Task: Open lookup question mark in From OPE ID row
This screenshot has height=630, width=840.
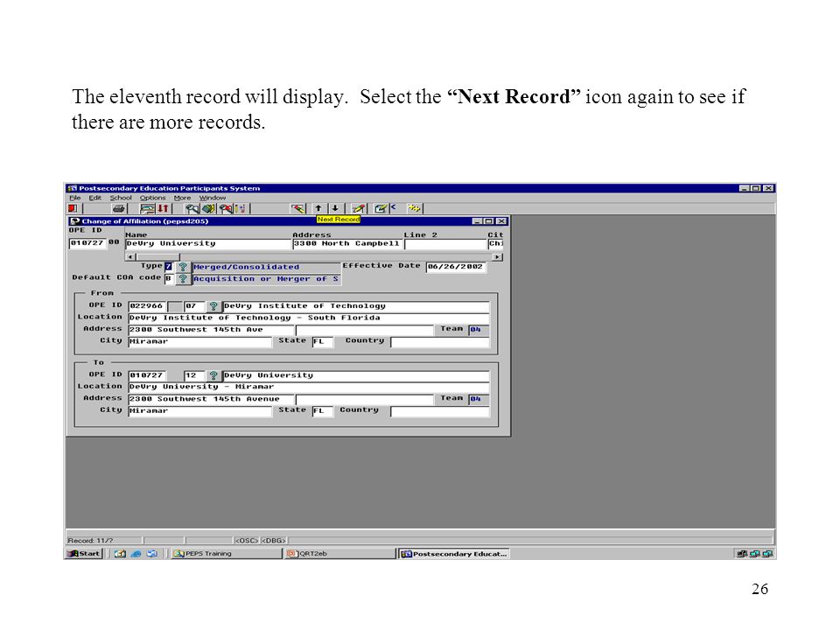Action: (x=213, y=306)
